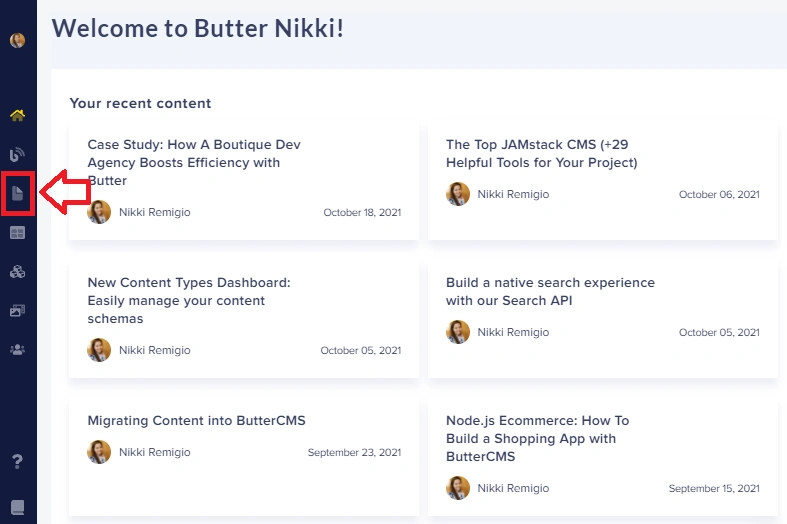The width and height of the screenshot is (787, 524).
Task: Open the Pages document icon in sidebar
Action: coord(18,193)
